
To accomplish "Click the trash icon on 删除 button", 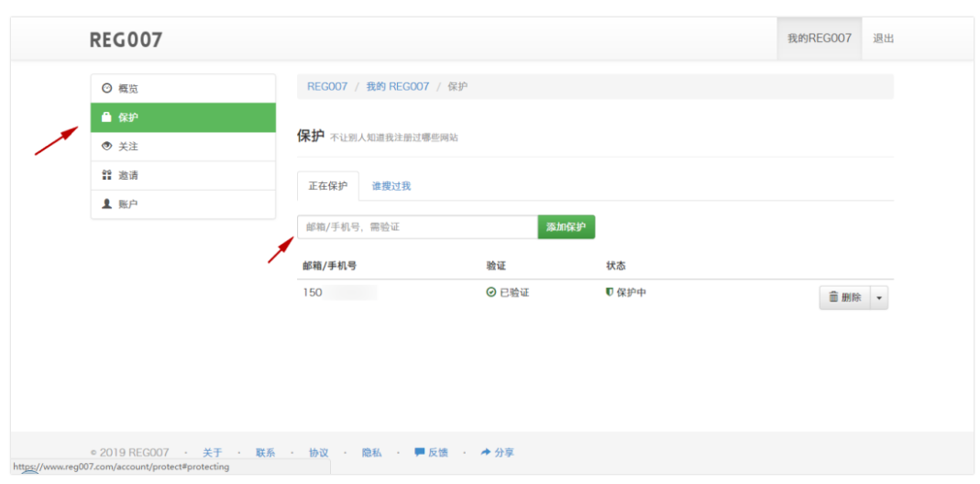I will (833, 297).
